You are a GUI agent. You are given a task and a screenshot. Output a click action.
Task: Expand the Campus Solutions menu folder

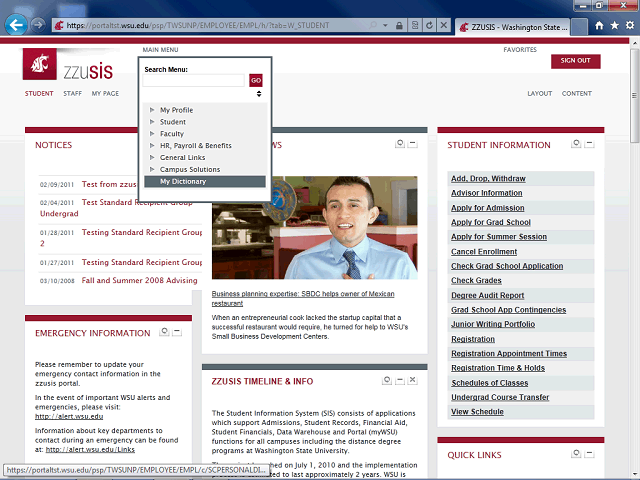coord(152,169)
